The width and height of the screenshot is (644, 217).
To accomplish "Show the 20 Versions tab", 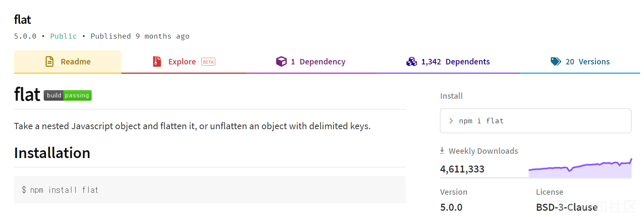I will [x=580, y=62].
